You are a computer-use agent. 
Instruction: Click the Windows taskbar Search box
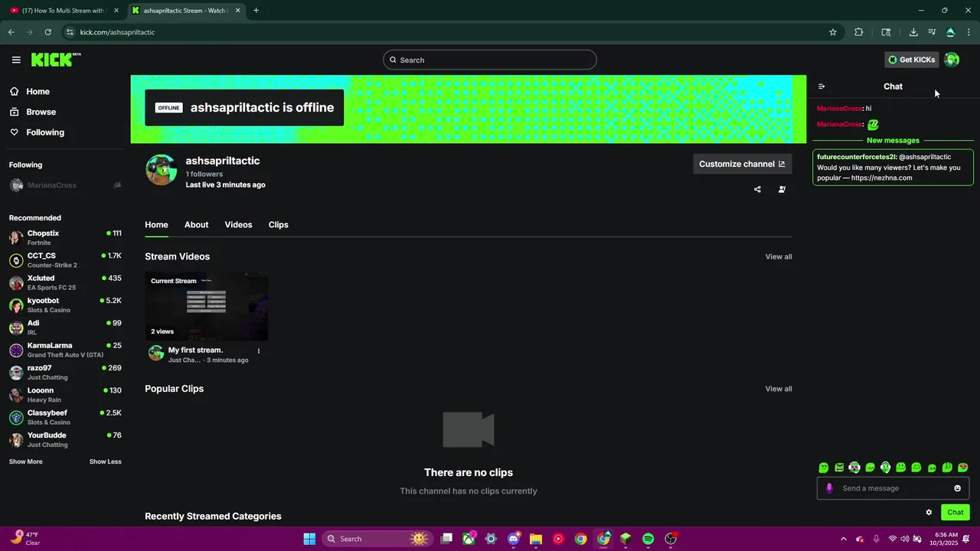pyautogui.click(x=377, y=539)
